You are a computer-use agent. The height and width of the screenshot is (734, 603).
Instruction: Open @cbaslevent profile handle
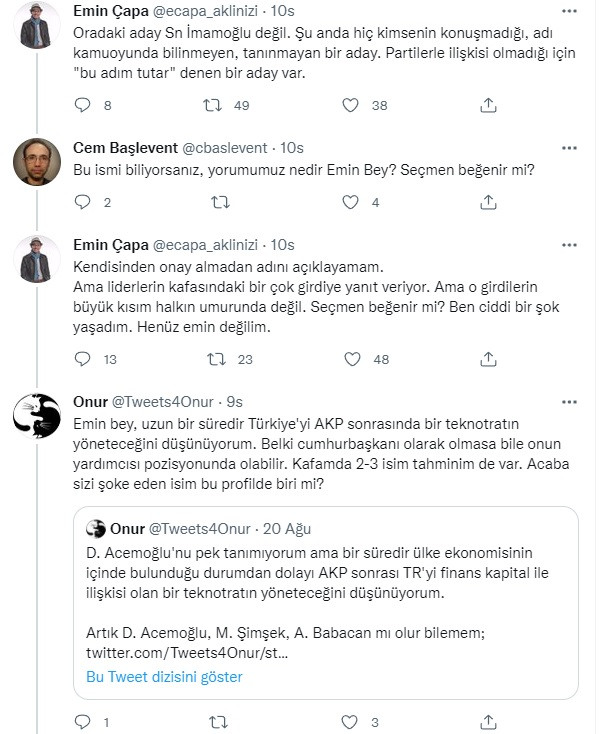224,148
